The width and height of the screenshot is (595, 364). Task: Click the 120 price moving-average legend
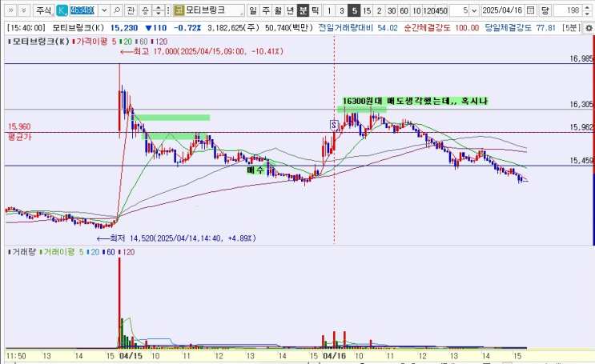pyautogui.click(x=159, y=42)
